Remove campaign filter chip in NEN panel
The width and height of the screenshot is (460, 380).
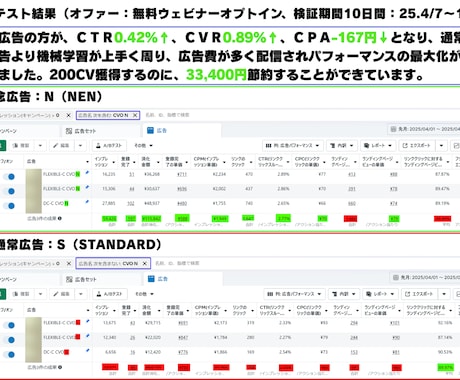tap(68, 115)
